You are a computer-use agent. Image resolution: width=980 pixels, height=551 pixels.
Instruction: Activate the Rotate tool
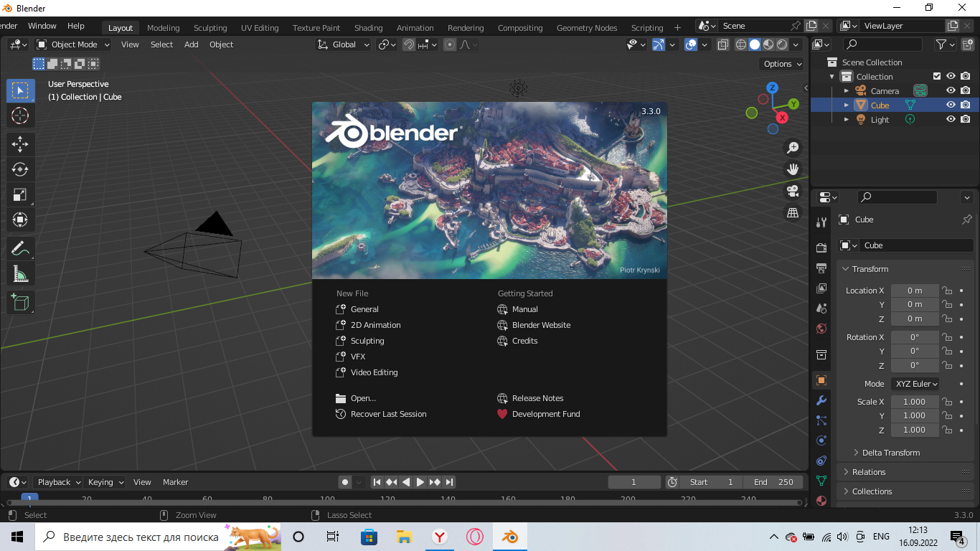click(20, 169)
